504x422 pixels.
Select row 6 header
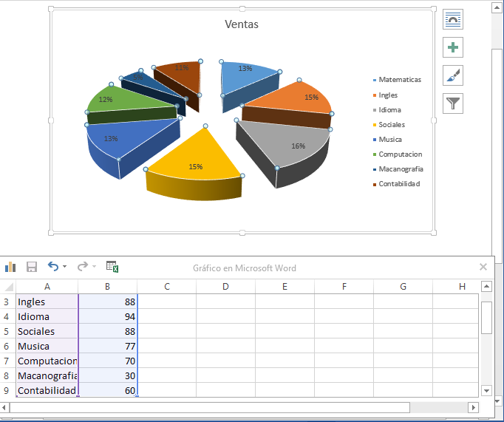(7, 346)
